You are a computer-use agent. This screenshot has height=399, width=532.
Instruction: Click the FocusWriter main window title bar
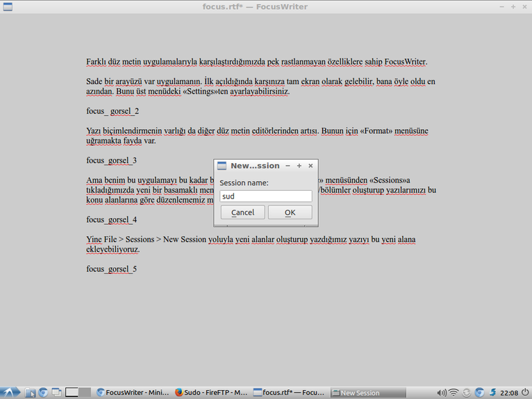(x=255, y=7)
